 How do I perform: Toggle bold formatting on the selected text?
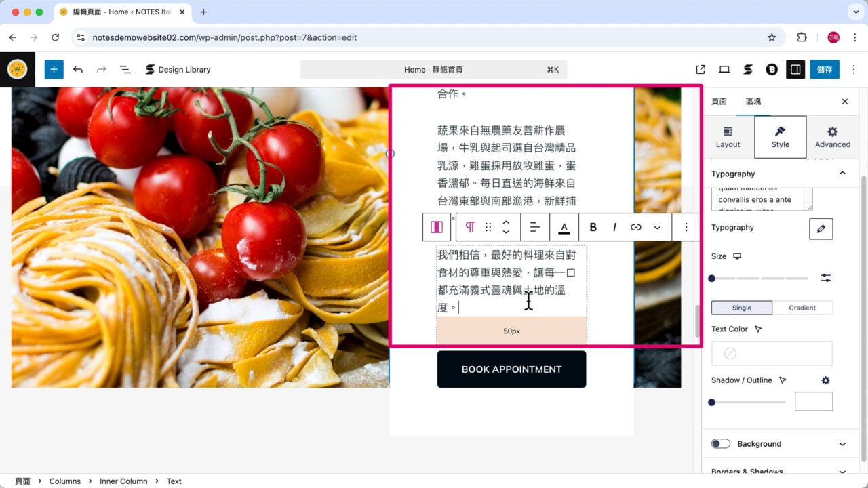593,227
